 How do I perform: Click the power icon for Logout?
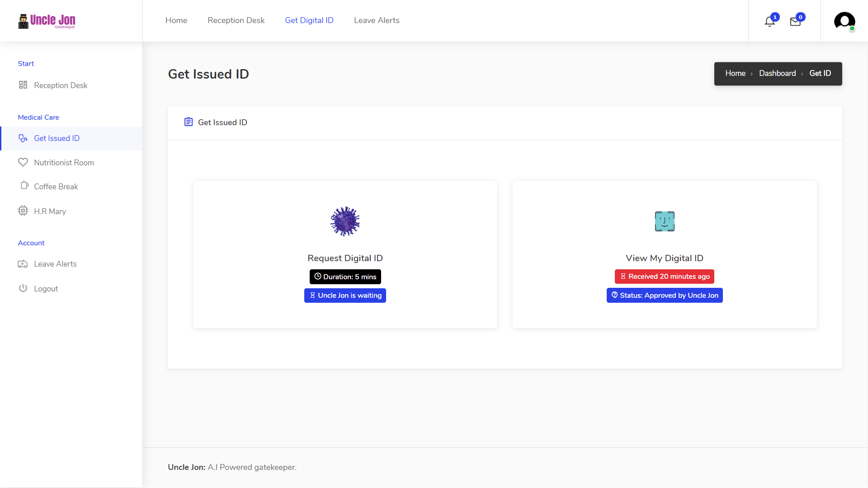[23, 288]
